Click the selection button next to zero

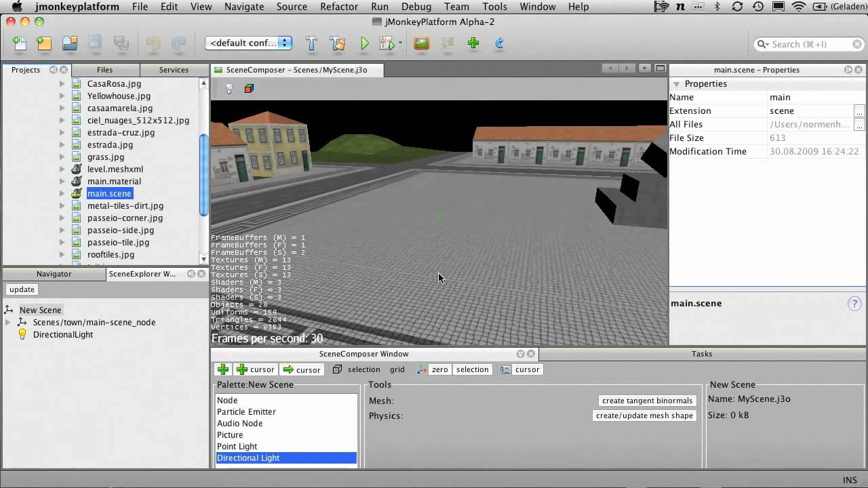[x=472, y=369]
